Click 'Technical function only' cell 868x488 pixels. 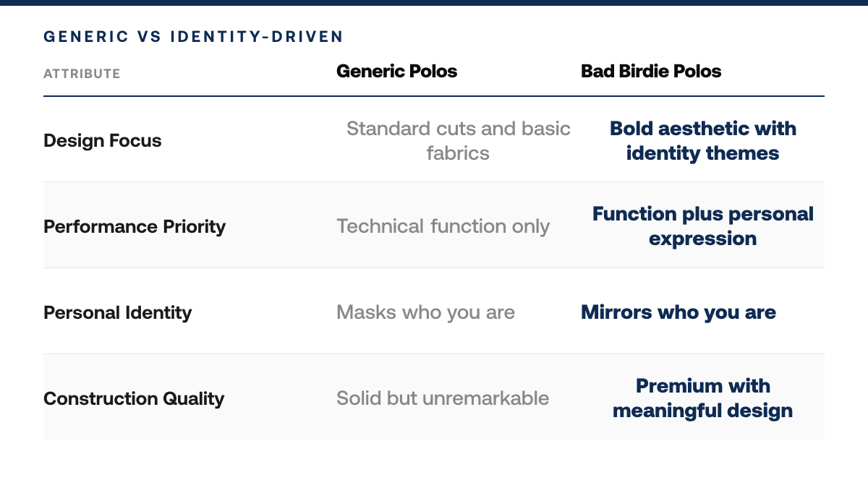(x=443, y=226)
